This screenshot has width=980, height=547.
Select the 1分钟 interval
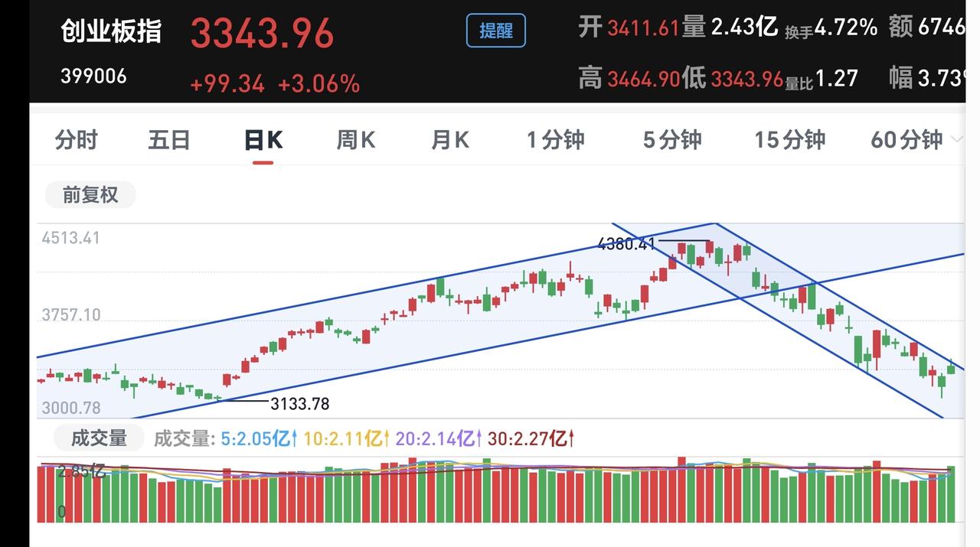(555, 140)
